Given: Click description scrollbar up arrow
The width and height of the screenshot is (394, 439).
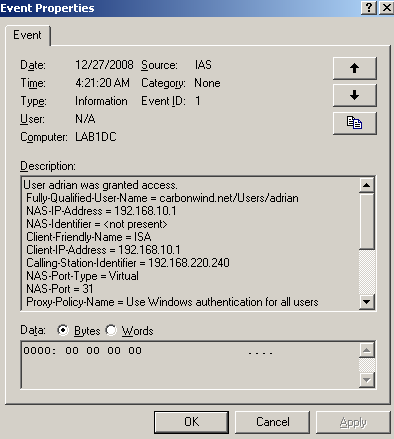Looking at the screenshot, I should (367, 185).
